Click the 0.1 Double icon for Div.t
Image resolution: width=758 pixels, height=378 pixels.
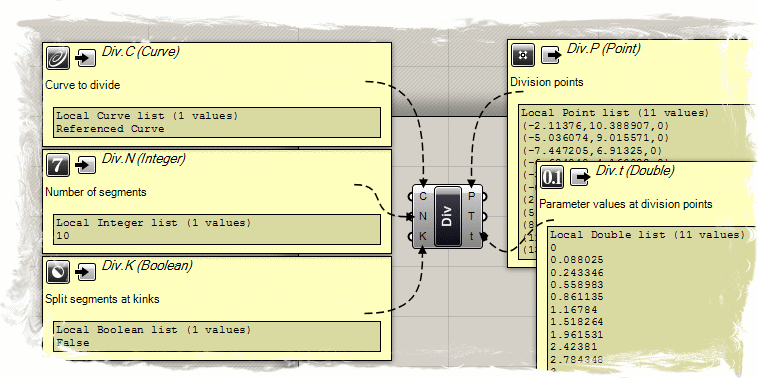pos(552,177)
